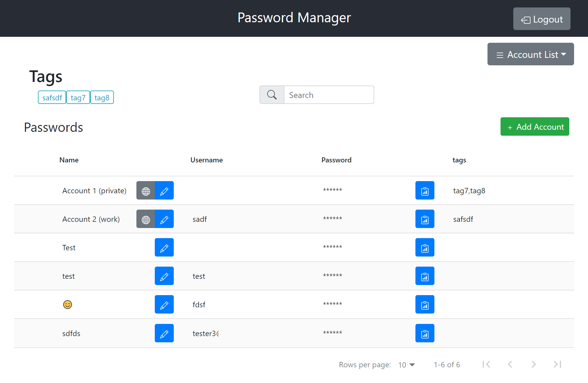This screenshot has height=383, width=588.
Task: Focus the Search input field
Action: pos(329,95)
